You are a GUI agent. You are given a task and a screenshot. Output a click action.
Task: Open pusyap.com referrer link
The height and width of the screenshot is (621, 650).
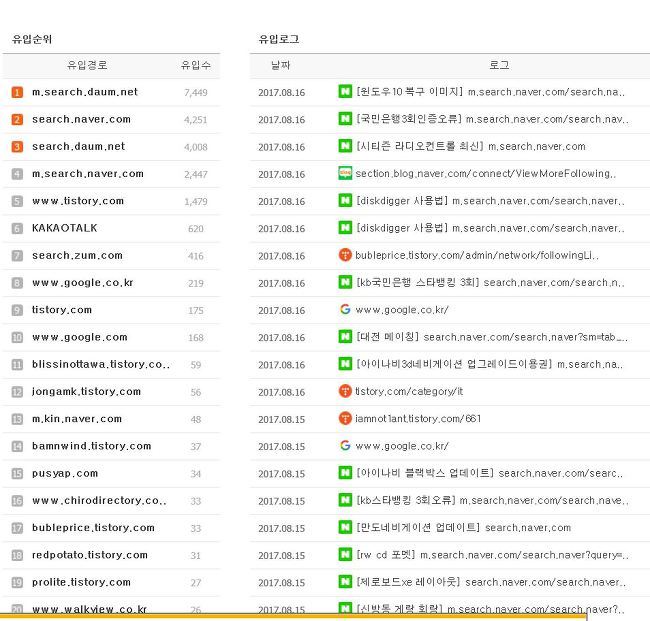click(x=65, y=473)
